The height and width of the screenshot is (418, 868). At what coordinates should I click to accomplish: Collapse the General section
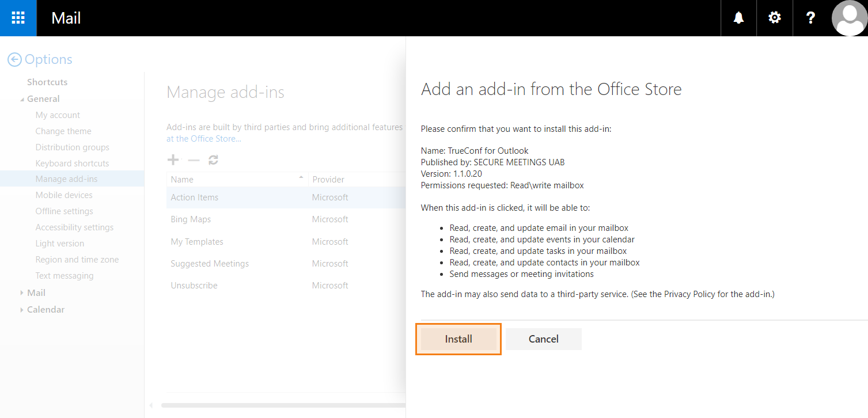(x=22, y=99)
